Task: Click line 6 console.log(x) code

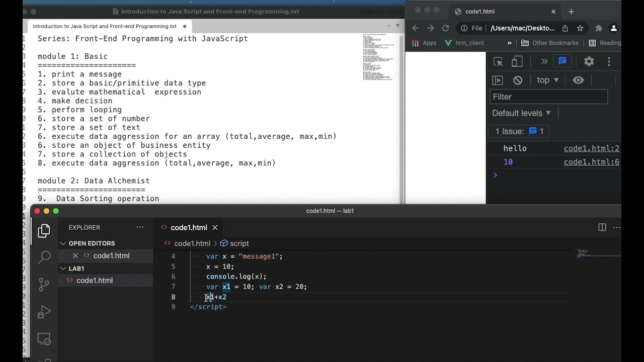Action: (x=236, y=277)
